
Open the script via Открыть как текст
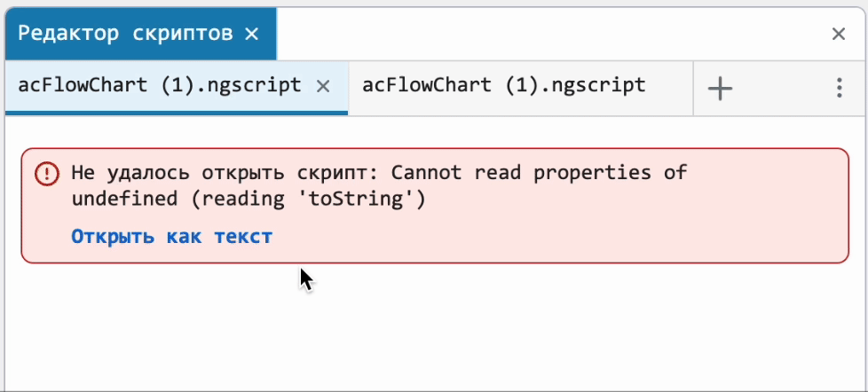tap(172, 237)
